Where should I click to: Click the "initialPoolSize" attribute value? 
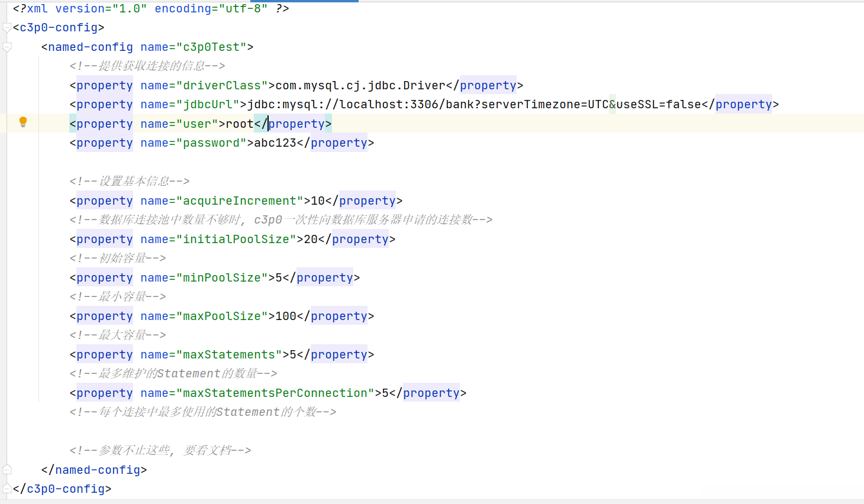click(x=236, y=240)
